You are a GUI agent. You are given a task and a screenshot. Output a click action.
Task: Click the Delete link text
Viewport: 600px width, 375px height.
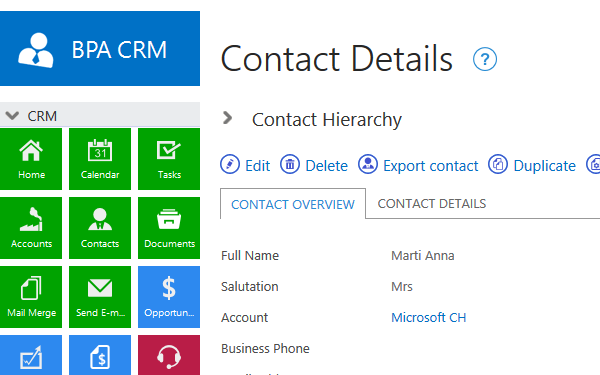326,166
